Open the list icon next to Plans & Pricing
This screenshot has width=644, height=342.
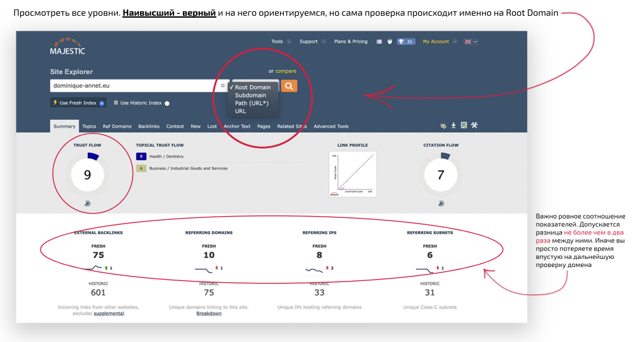point(379,42)
